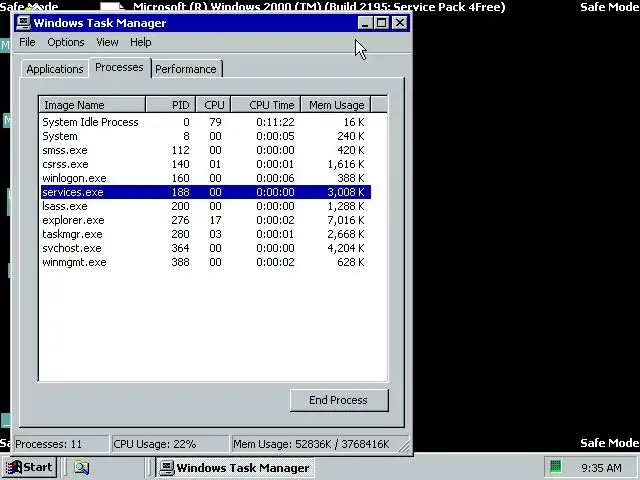Image resolution: width=640 pixels, height=480 pixels.
Task: Select the winlogon.exe process
Action: point(206,178)
